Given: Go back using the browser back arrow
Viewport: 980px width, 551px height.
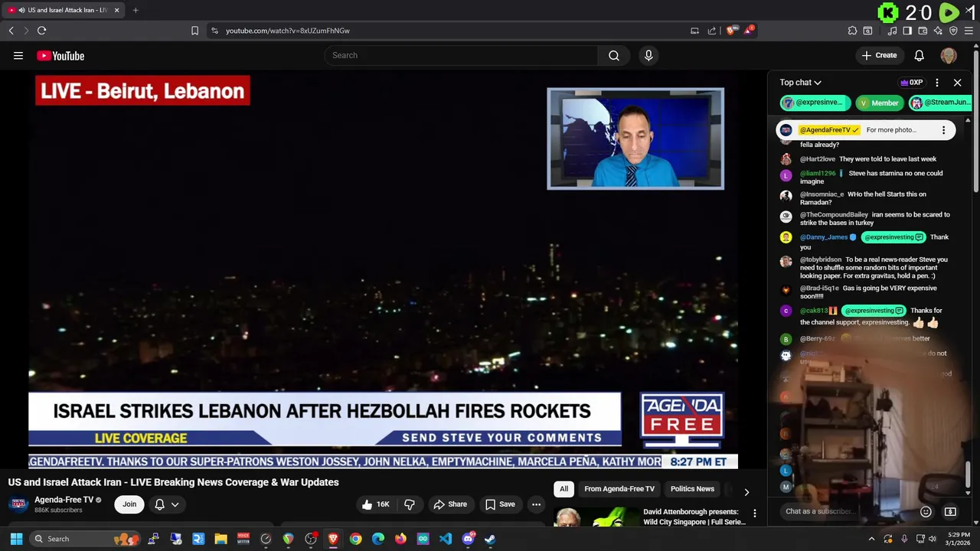Looking at the screenshot, I should [11, 31].
